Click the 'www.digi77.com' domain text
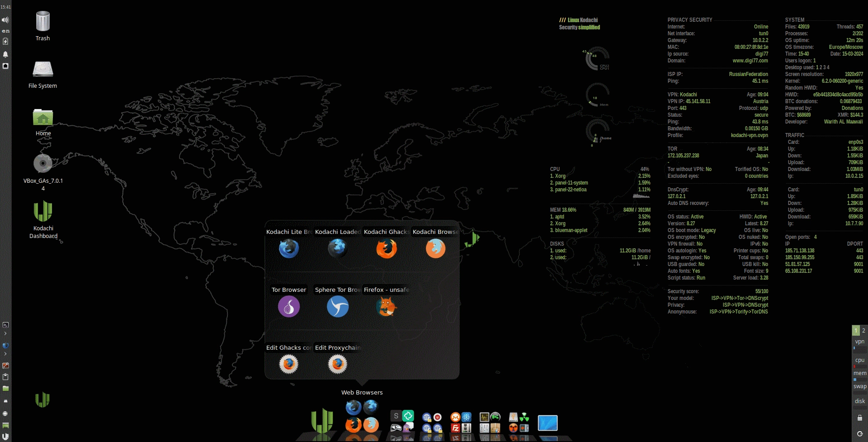 coord(750,61)
